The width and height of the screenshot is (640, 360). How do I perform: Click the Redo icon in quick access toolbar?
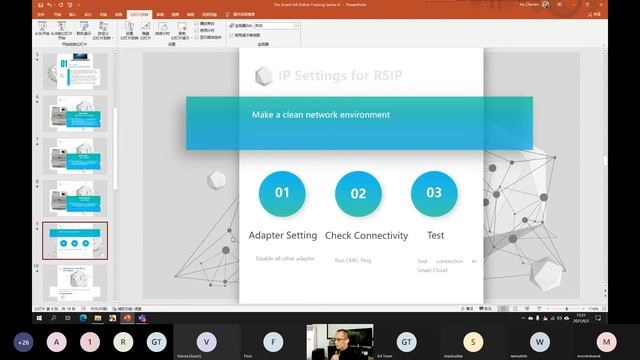point(60,5)
